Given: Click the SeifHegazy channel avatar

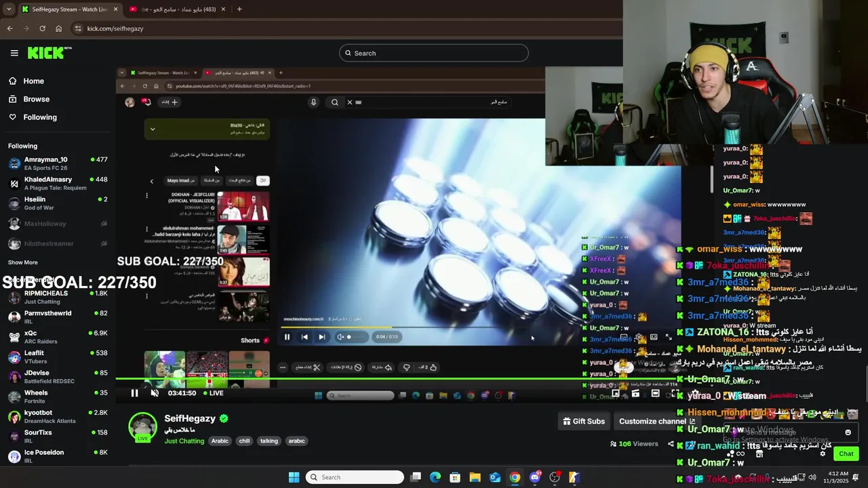Looking at the screenshot, I should click(143, 427).
